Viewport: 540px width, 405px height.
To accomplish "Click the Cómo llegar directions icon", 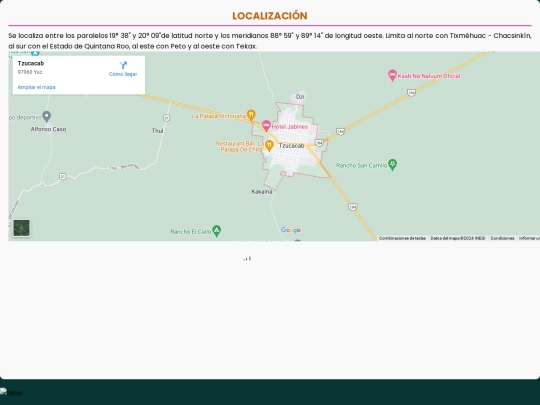I will click(123, 65).
